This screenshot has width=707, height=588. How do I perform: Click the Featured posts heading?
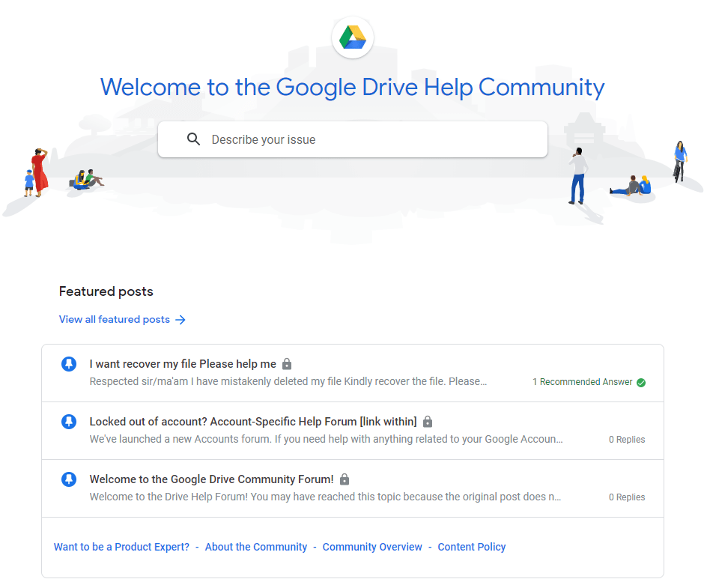pos(106,291)
